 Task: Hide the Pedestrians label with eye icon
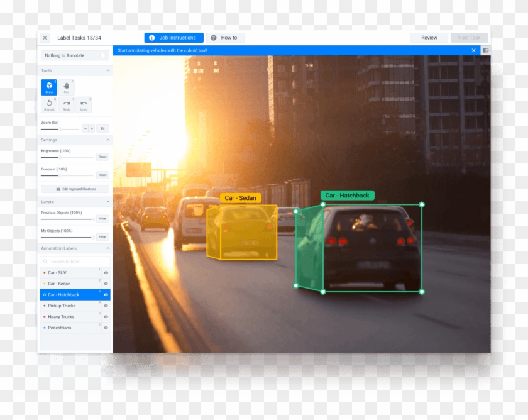click(x=106, y=328)
